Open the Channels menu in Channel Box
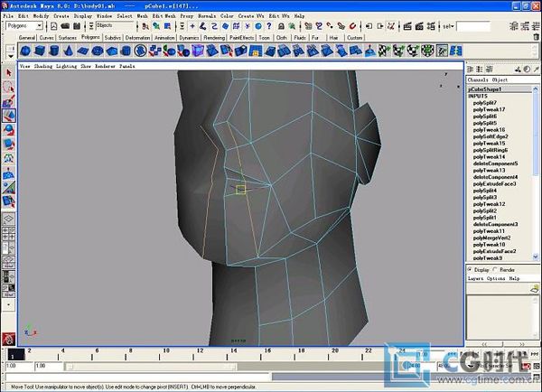This screenshot has width=542, height=392. tap(478, 79)
